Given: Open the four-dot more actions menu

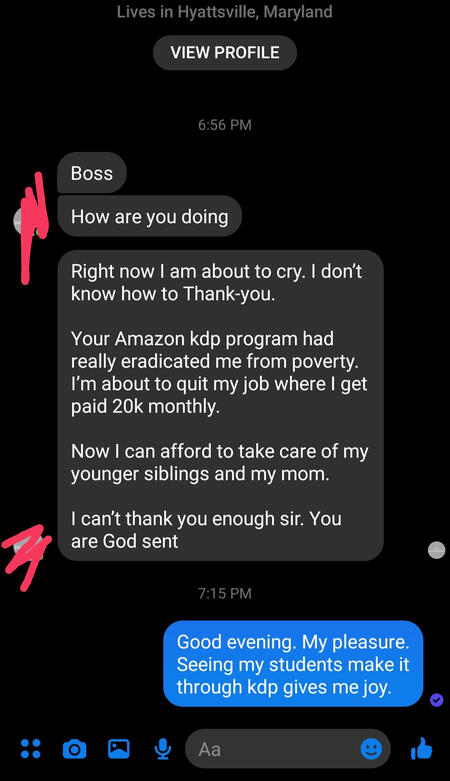Looking at the screenshot, I should (31, 749).
